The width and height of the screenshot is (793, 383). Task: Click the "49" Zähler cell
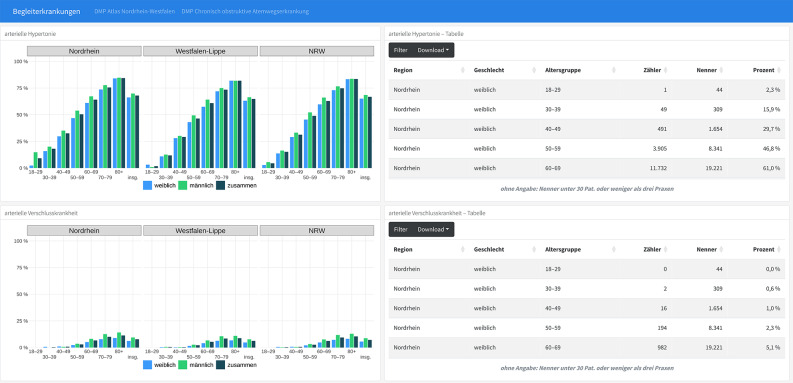(664, 109)
